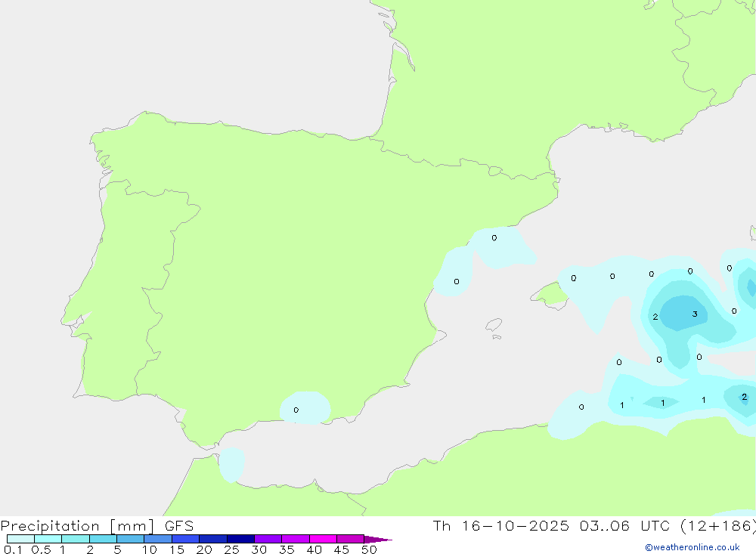Pick the 5–10 mm blue legend swatch
The image size is (756, 554).
[x=130, y=539]
